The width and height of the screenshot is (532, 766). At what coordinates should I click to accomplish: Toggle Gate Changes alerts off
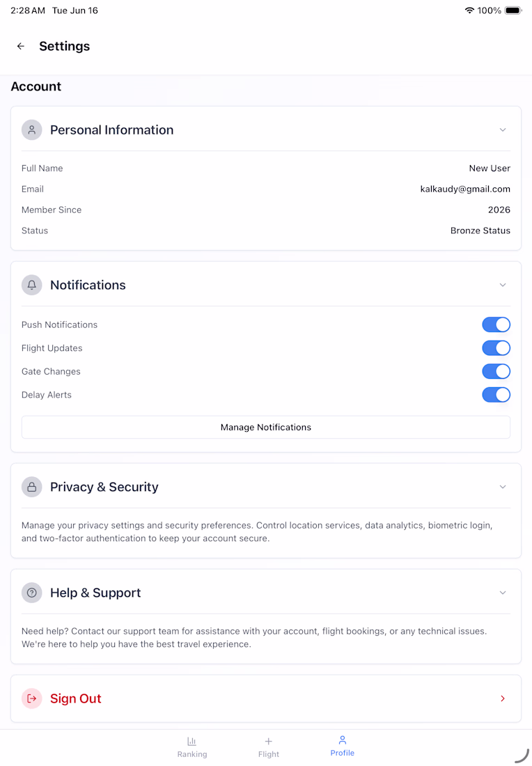point(496,371)
